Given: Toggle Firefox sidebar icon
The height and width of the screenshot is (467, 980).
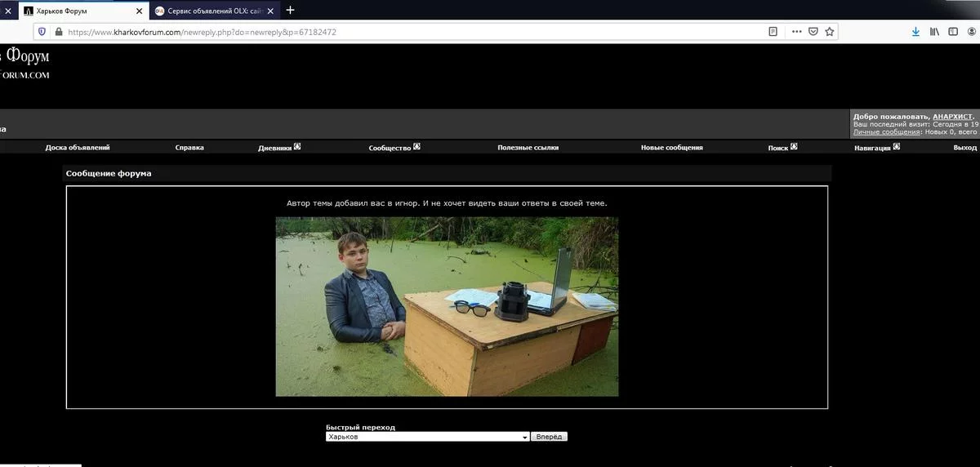Looking at the screenshot, I should tap(952, 32).
